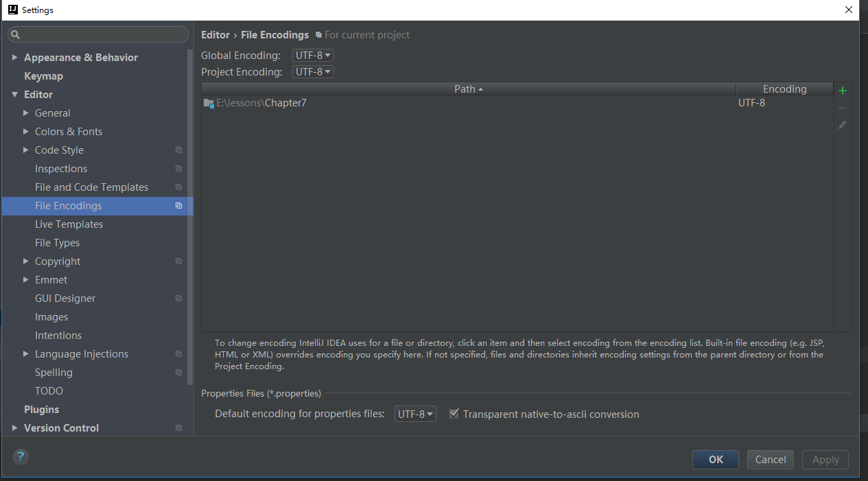Expand Appearance & Behavior section
The height and width of the screenshot is (481, 868).
coord(15,58)
